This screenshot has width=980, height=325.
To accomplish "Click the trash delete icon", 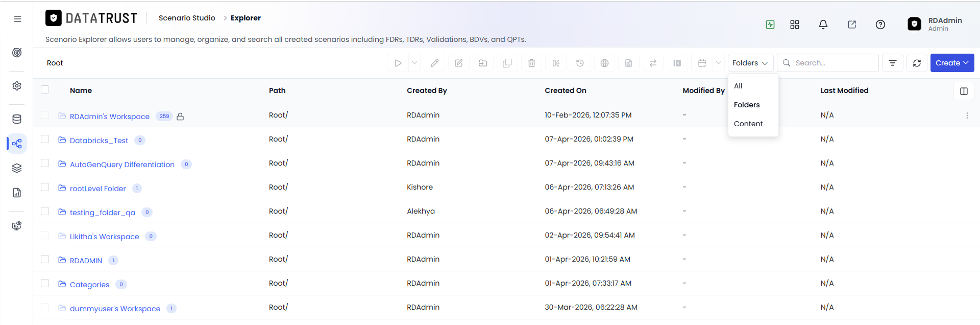I will click(531, 63).
